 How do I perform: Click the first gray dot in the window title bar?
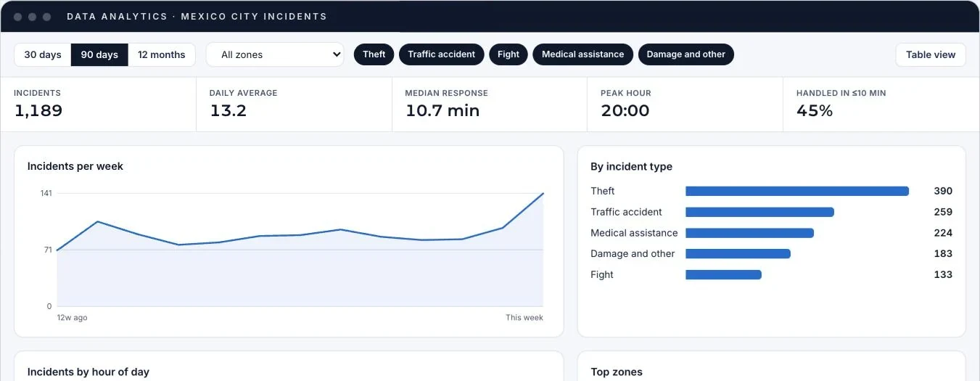click(x=17, y=17)
